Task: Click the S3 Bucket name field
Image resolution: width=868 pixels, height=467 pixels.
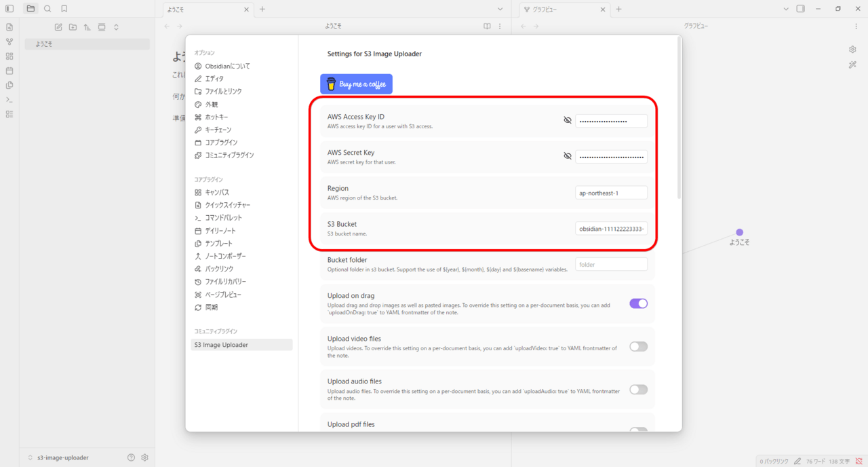Action: (x=611, y=229)
